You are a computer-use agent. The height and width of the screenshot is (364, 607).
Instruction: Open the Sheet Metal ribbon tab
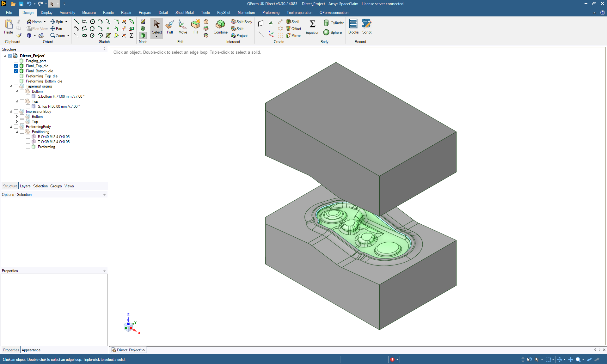pyautogui.click(x=184, y=13)
